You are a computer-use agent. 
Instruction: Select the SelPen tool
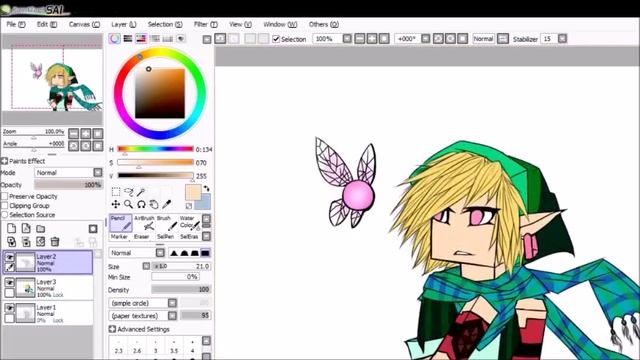[x=165, y=237]
